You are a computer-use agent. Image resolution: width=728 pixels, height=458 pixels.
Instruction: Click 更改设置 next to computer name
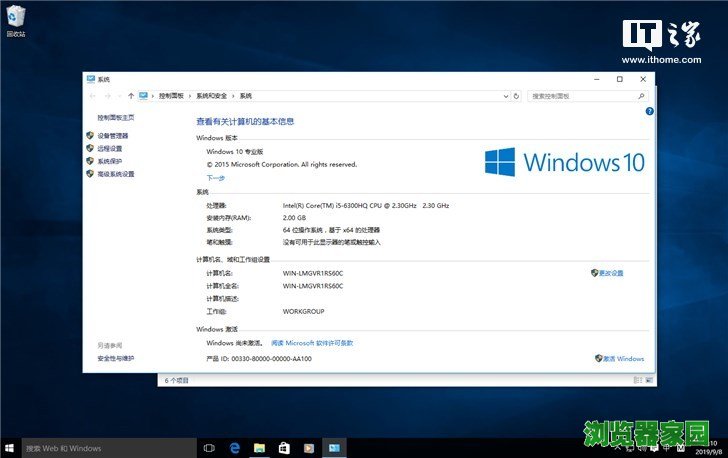point(610,273)
